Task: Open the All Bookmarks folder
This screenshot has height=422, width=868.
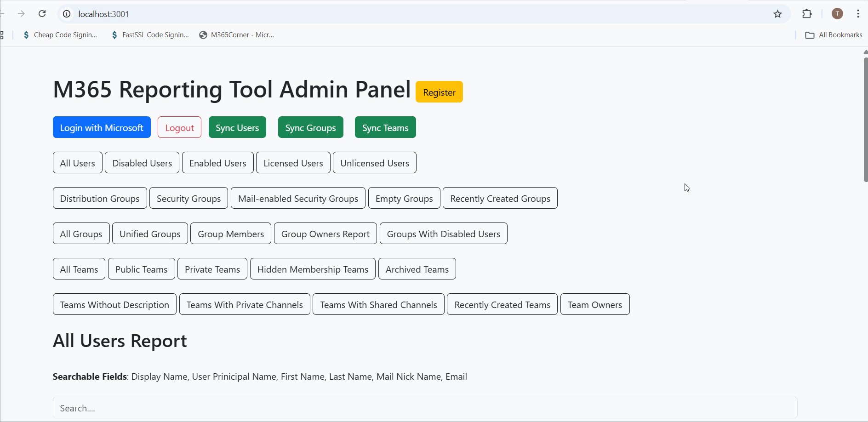Action: tap(834, 34)
